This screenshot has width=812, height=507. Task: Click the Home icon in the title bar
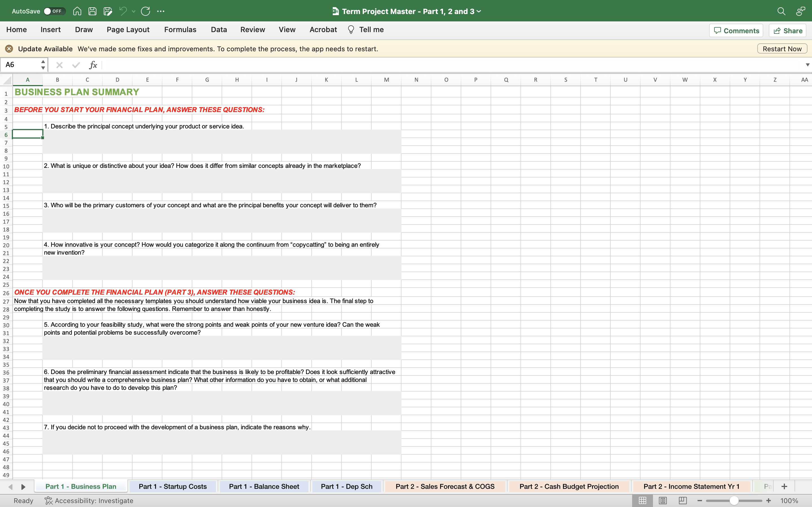[x=77, y=11]
